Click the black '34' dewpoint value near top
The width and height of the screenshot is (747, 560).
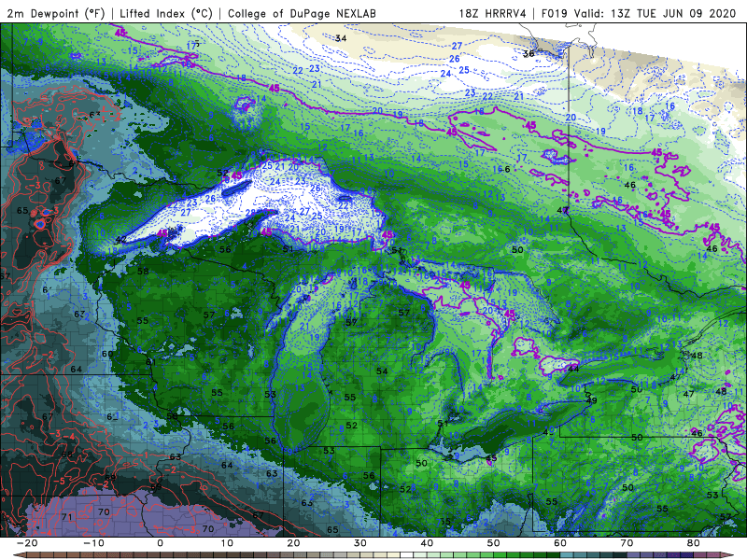pos(341,38)
